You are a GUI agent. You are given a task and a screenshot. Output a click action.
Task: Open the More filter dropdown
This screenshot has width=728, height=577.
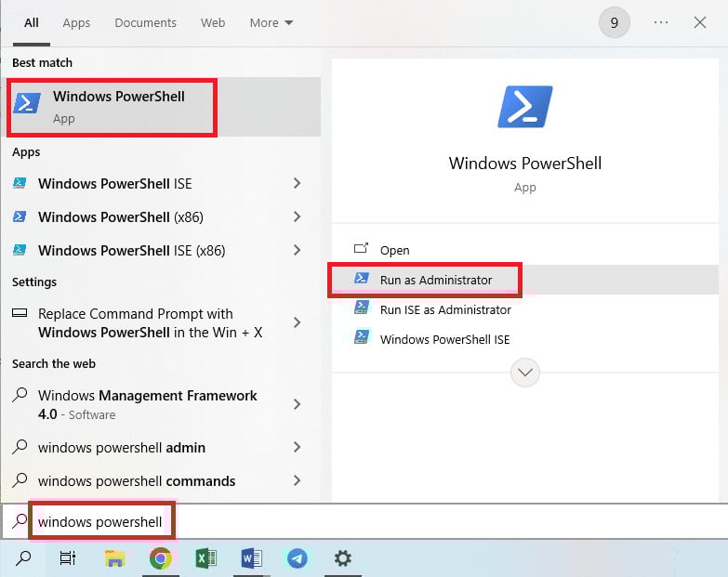(x=271, y=22)
